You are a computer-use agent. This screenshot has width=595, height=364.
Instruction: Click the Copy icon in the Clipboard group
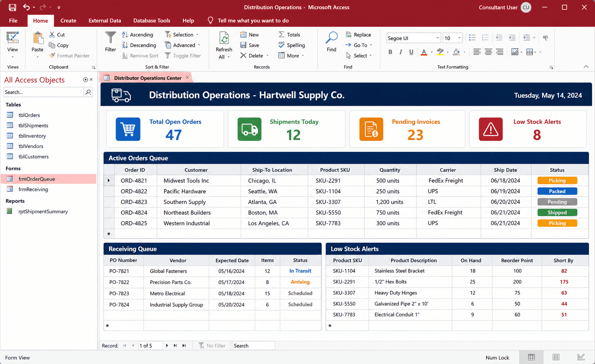52,45
